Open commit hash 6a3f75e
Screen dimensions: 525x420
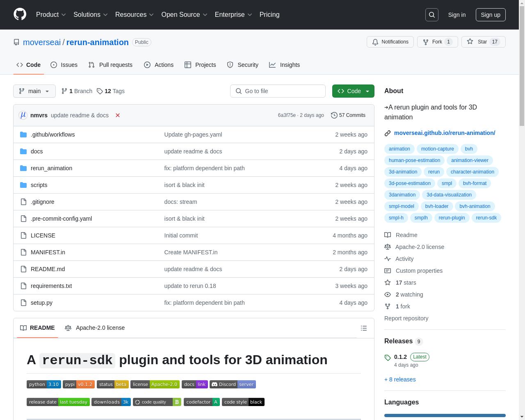[x=287, y=115]
